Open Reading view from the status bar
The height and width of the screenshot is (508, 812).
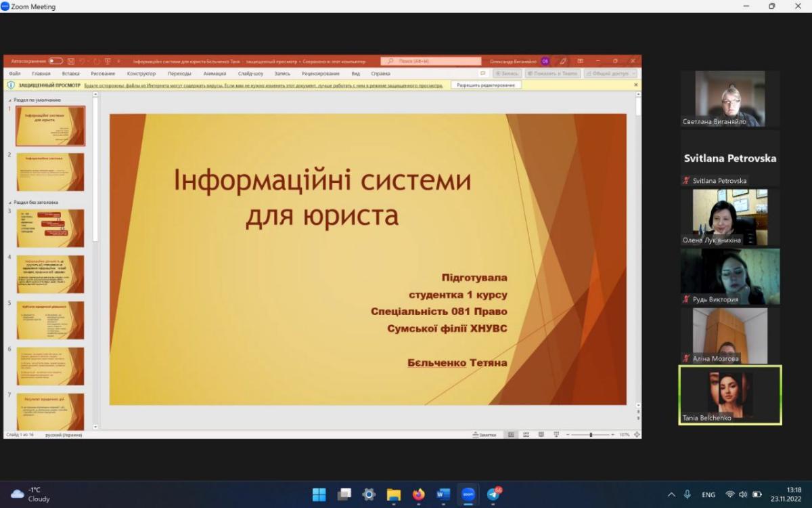tap(541, 435)
